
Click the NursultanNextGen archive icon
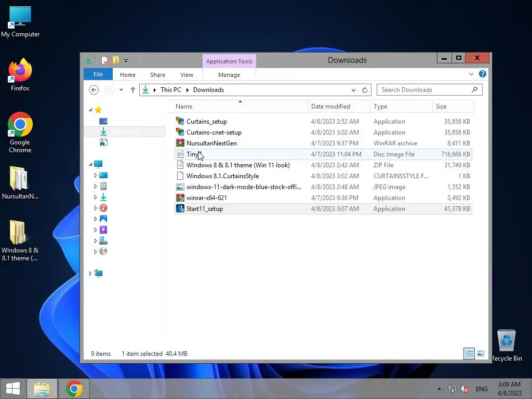(180, 143)
